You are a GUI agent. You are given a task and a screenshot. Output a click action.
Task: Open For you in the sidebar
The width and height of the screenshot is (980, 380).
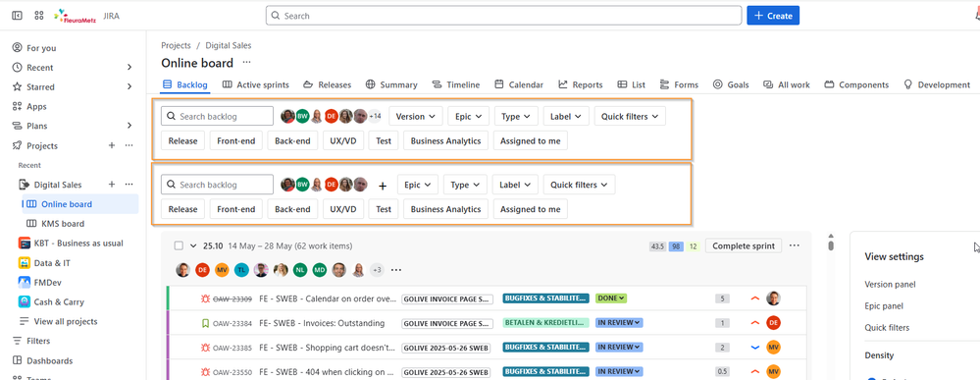41,47
